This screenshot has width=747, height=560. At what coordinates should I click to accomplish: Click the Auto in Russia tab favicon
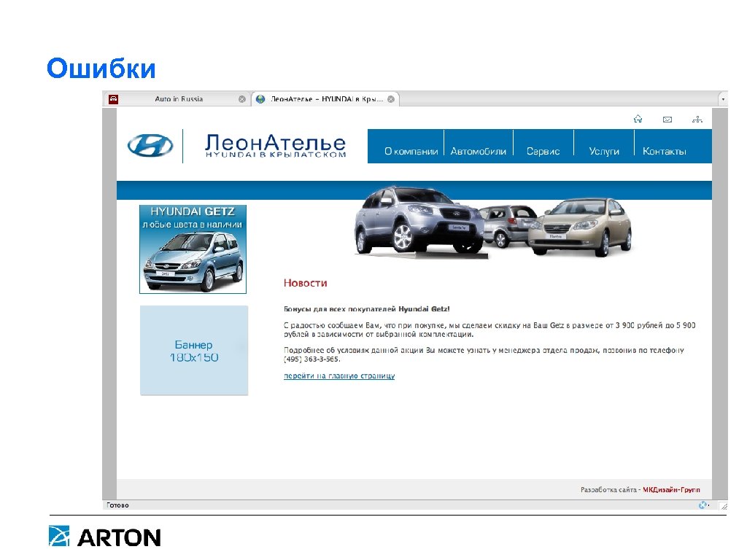click(113, 99)
